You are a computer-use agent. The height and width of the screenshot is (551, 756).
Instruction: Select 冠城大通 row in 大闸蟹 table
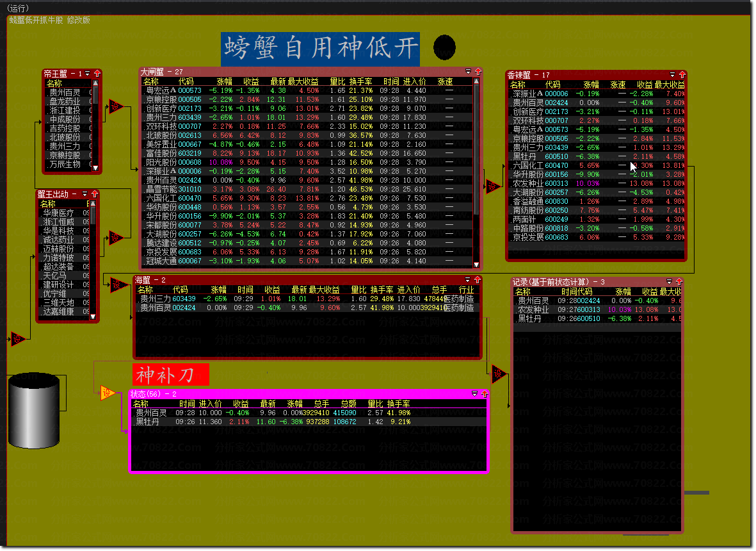pyautogui.click(x=308, y=261)
